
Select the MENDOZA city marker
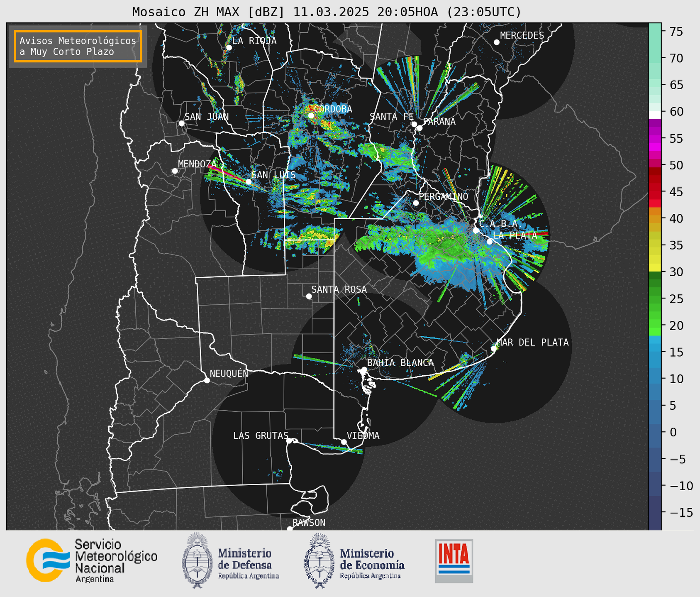[x=175, y=171]
